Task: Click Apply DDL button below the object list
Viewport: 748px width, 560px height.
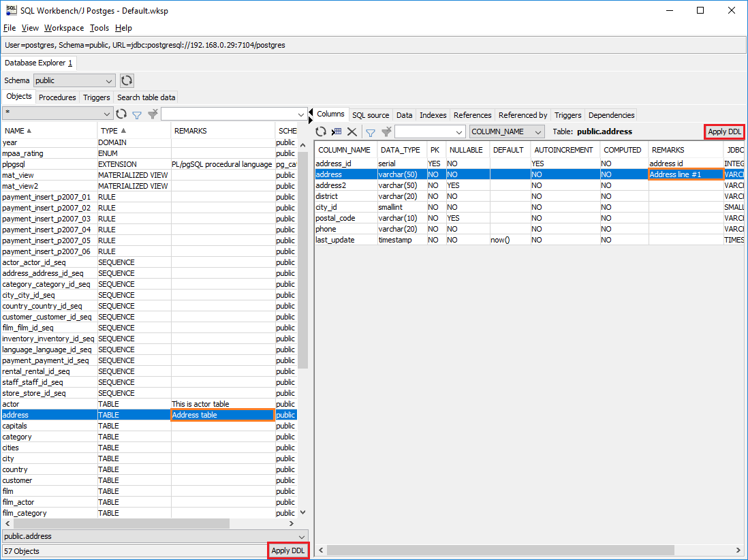Action: [x=288, y=550]
